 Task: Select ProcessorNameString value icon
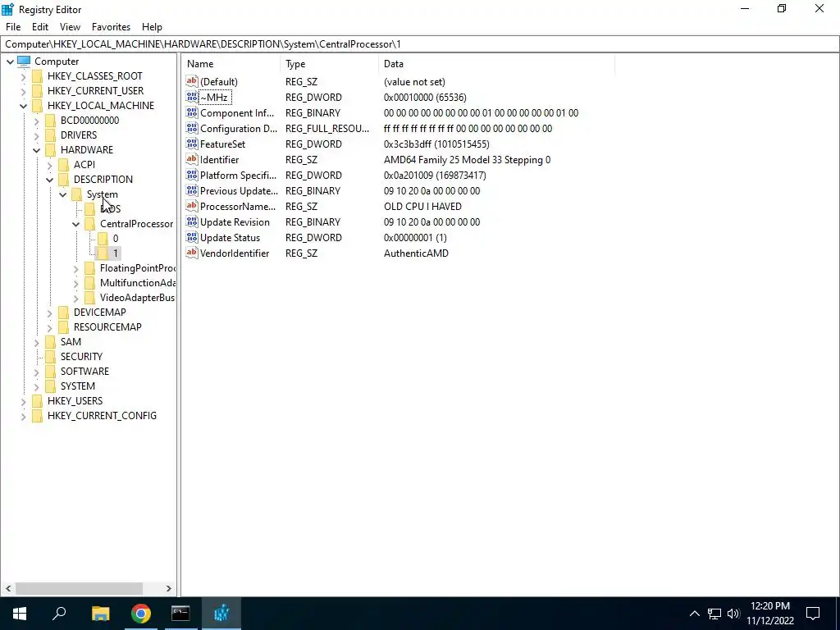pyautogui.click(x=192, y=206)
